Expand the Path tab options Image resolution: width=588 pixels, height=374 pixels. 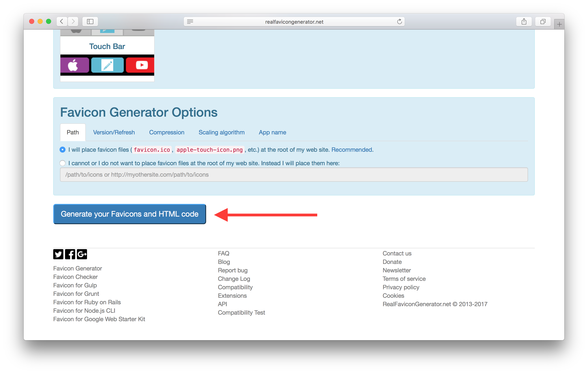pyautogui.click(x=72, y=132)
